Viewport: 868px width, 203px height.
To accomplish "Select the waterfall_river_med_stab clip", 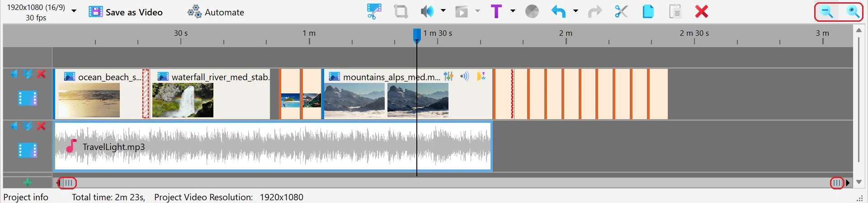I will click(210, 94).
